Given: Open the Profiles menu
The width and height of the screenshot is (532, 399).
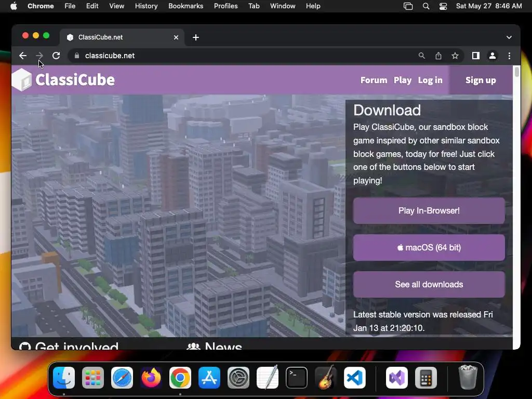Looking at the screenshot, I should (225, 6).
